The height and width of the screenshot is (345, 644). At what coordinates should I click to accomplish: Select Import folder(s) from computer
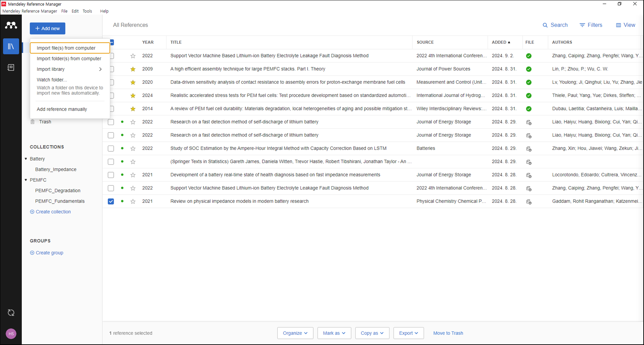click(70, 59)
